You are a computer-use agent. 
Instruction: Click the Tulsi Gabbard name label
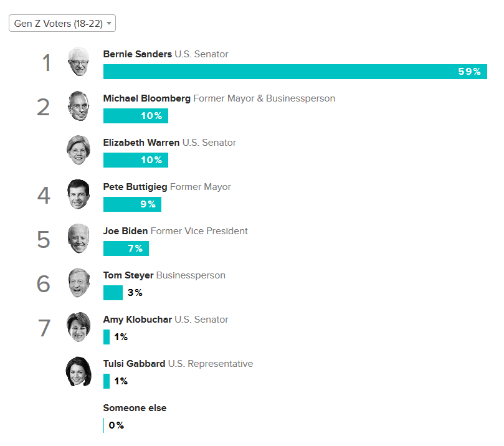pyautogui.click(x=134, y=364)
